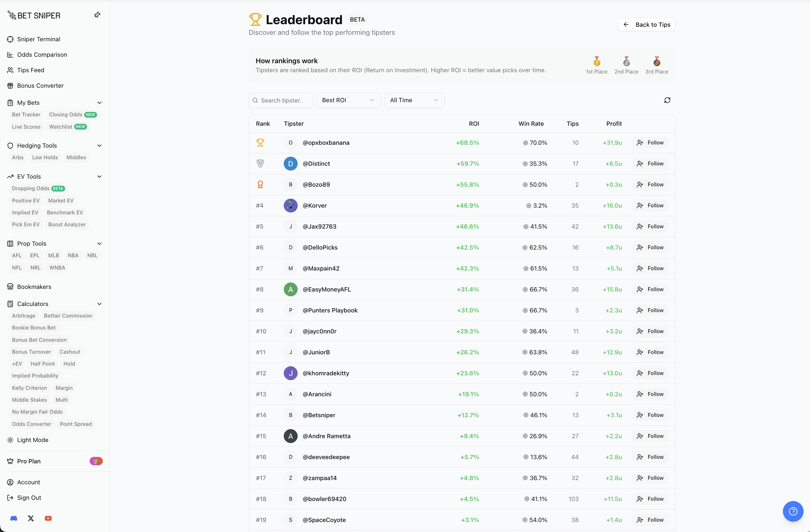This screenshot has width=810, height=532.
Task: Open the help question mark button
Action: tap(793, 511)
